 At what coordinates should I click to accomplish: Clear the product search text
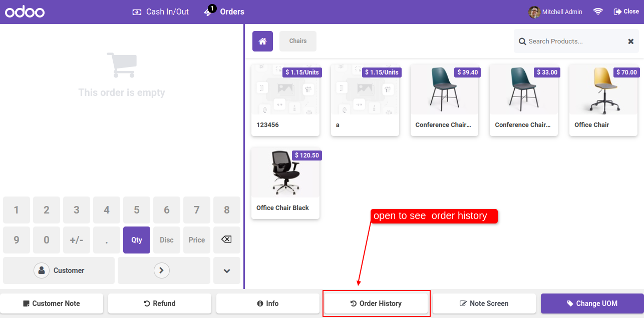[x=631, y=41]
